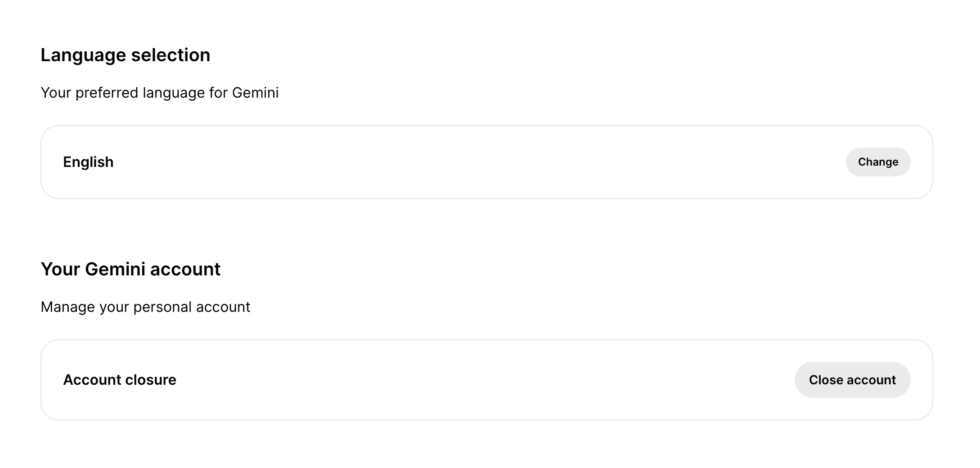Start account closure with Close account

[852, 380]
